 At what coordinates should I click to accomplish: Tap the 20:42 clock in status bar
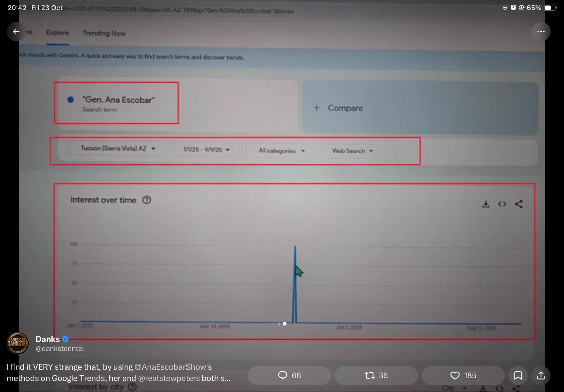(17, 8)
